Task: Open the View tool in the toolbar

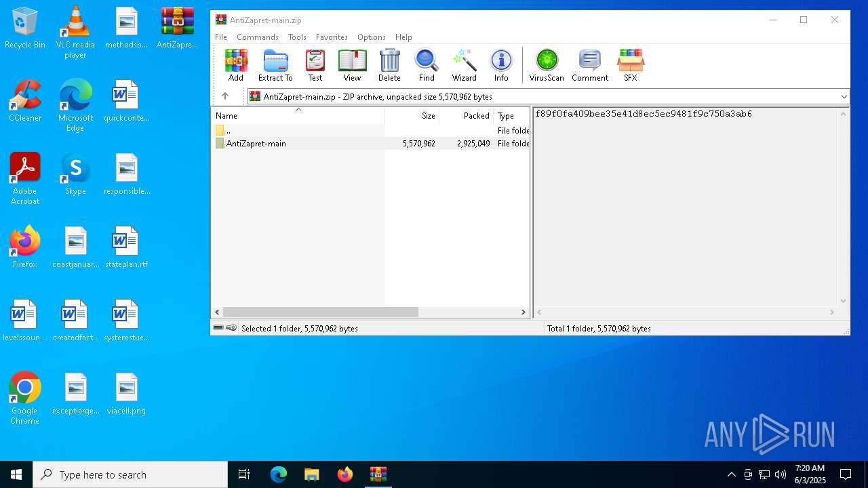Action: click(352, 65)
